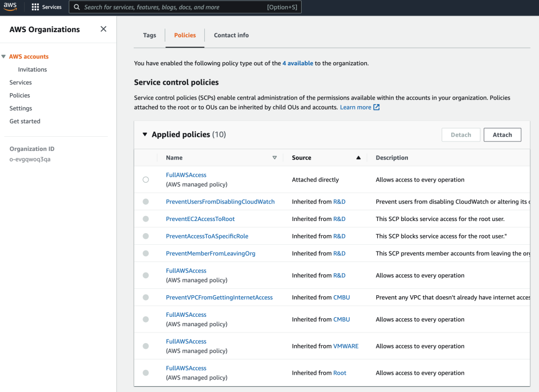Collapse the AWS accounts tree item

coord(4,57)
